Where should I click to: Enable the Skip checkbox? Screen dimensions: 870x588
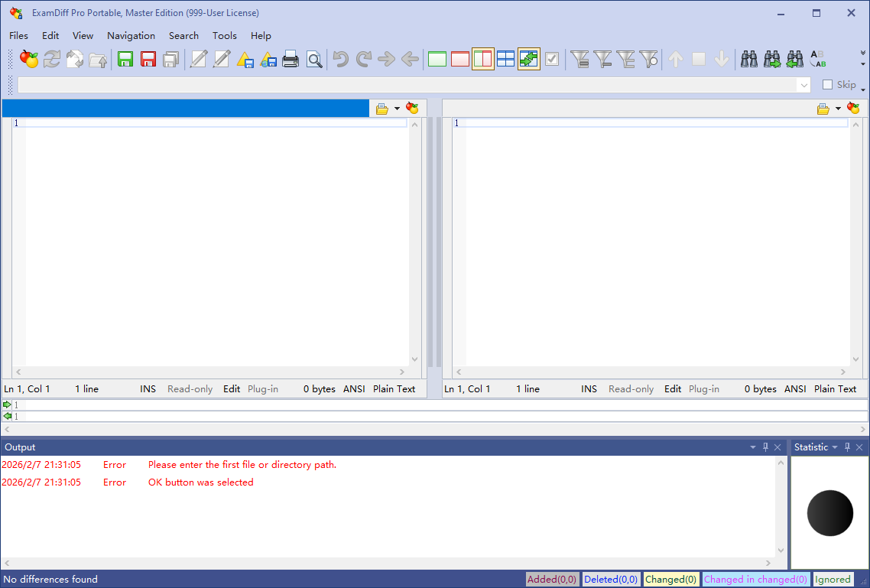click(x=827, y=85)
